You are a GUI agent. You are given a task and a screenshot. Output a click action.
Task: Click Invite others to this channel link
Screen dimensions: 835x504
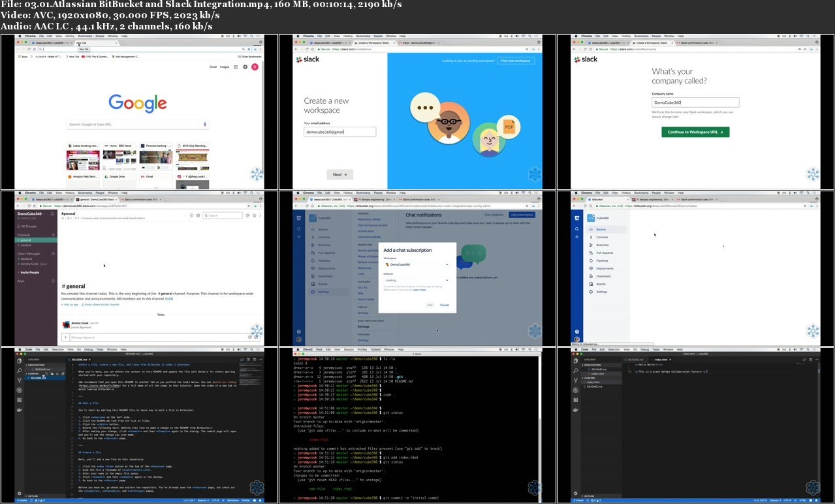(101, 304)
